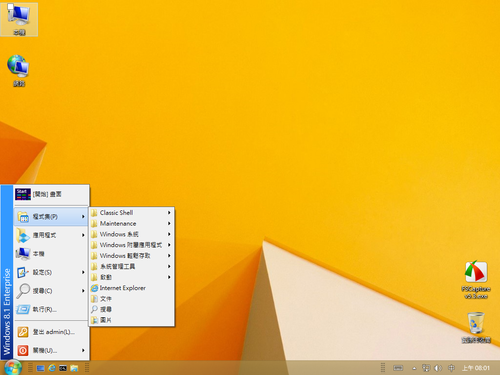
Task: Expand the Windows 系統 folder arrow
Action: click(169, 234)
